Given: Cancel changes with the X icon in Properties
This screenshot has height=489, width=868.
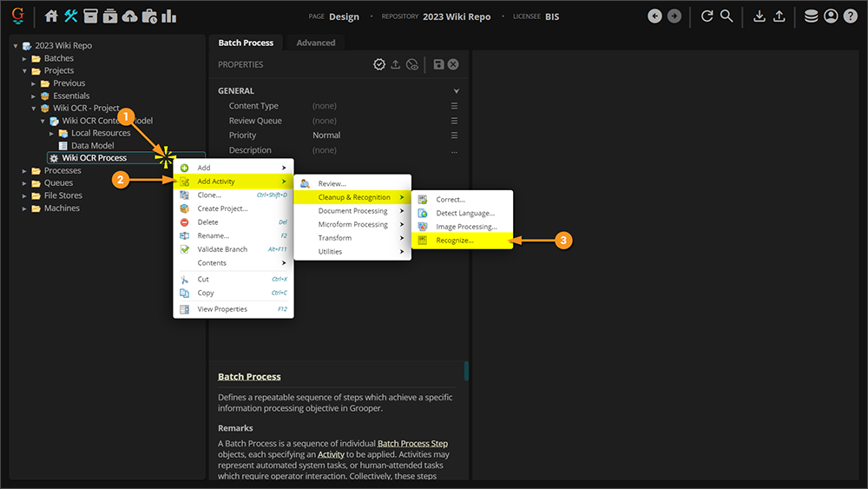Looking at the screenshot, I should pos(453,64).
